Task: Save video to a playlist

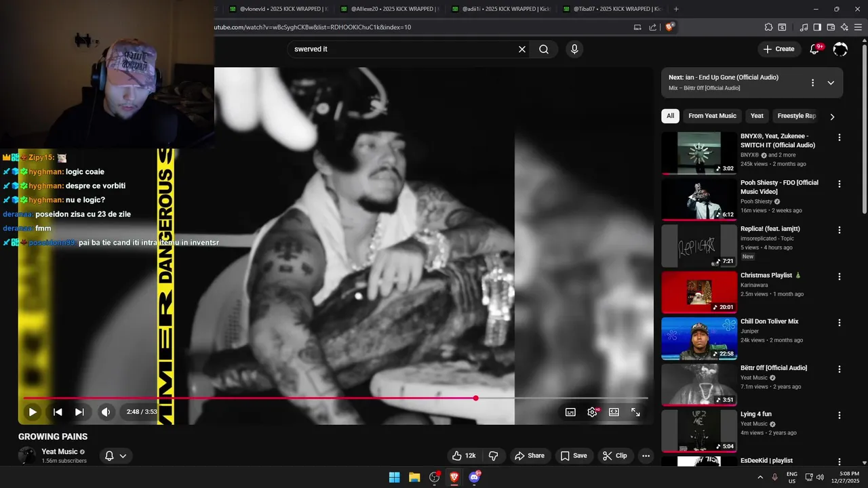Action: pyautogui.click(x=574, y=455)
